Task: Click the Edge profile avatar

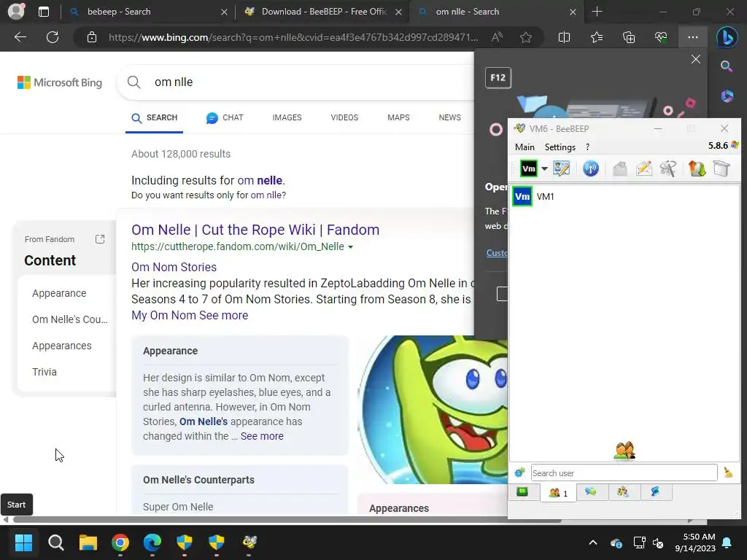Action: pos(16,12)
